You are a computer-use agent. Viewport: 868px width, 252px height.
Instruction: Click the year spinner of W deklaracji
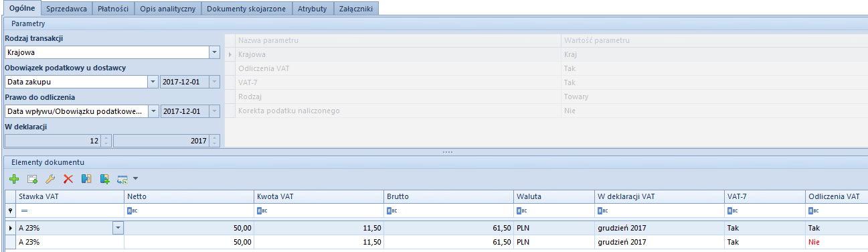pyautogui.click(x=214, y=141)
